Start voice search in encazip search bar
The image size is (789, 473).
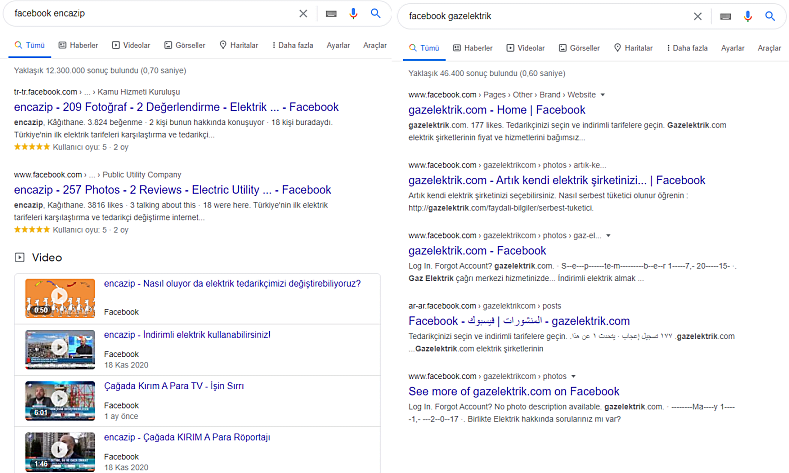point(353,14)
